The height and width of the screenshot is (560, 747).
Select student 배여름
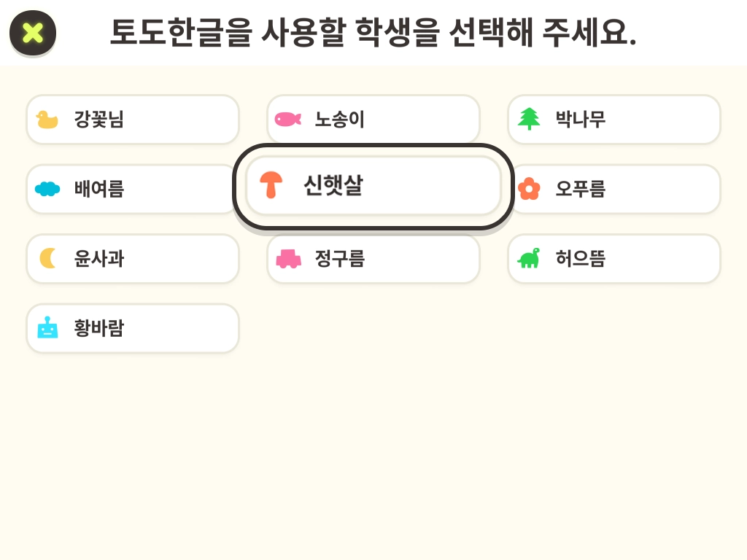[133, 189]
